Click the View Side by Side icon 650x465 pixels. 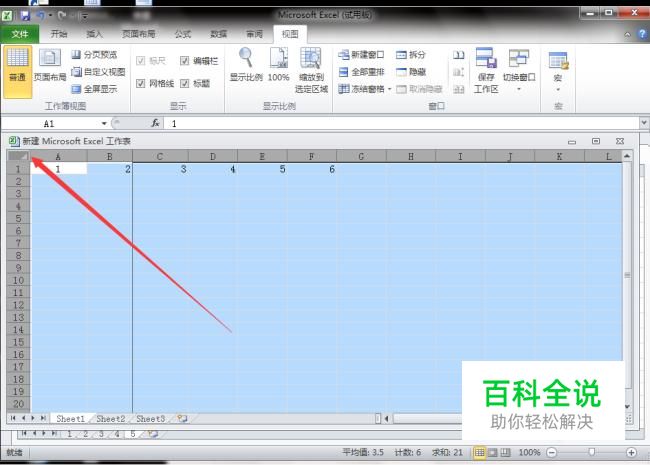coord(458,55)
